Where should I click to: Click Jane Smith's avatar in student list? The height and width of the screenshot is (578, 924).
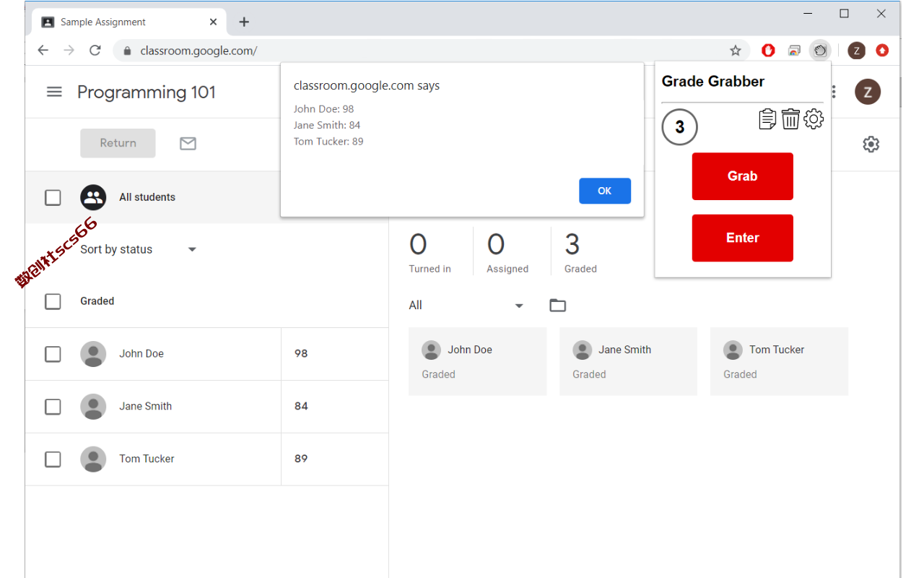point(93,407)
